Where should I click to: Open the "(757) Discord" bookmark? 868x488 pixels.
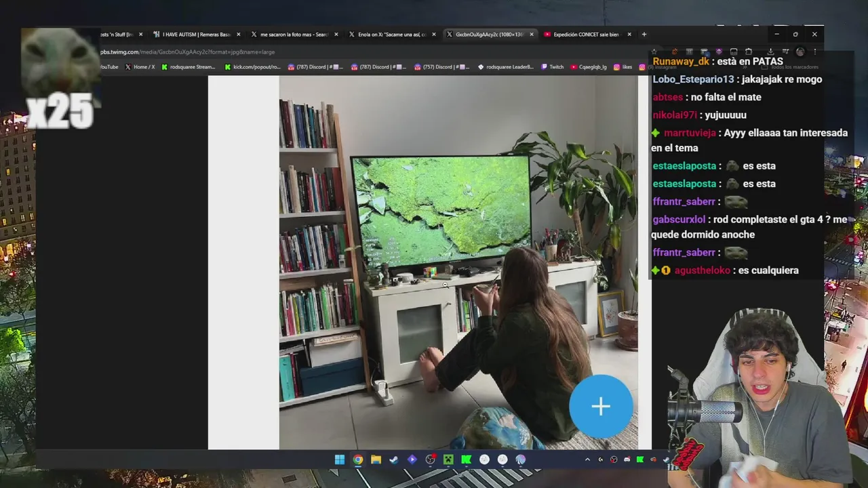[x=442, y=67]
